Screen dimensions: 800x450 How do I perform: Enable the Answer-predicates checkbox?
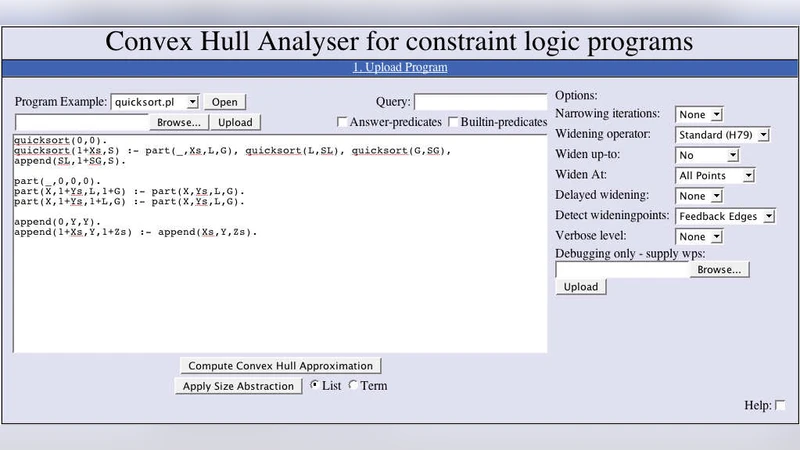coord(343,122)
